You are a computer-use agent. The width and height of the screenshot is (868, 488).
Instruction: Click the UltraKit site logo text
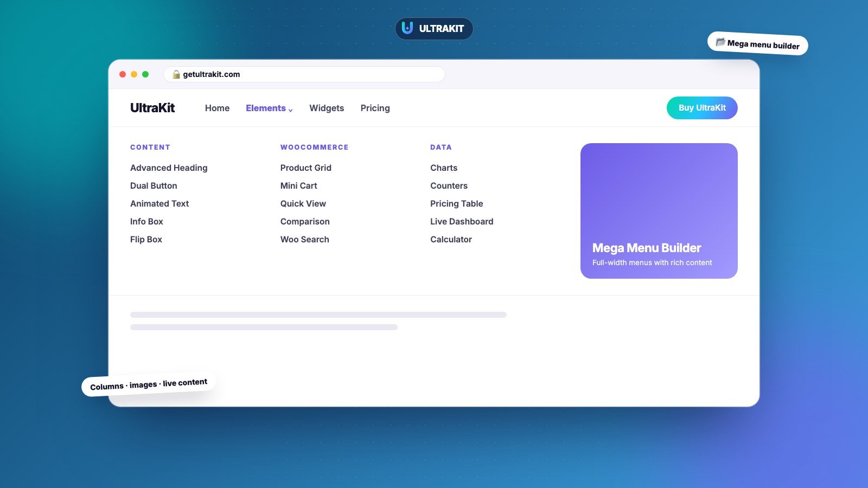coord(152,108)
